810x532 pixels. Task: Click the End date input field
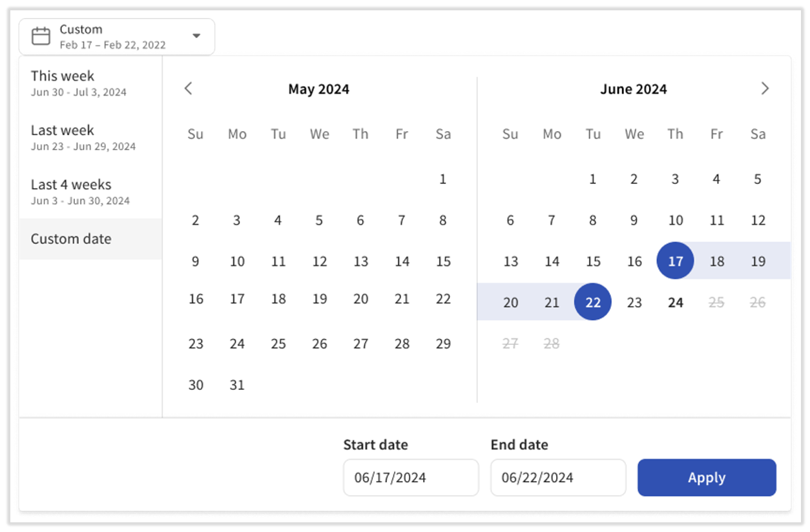pos(558,478)
